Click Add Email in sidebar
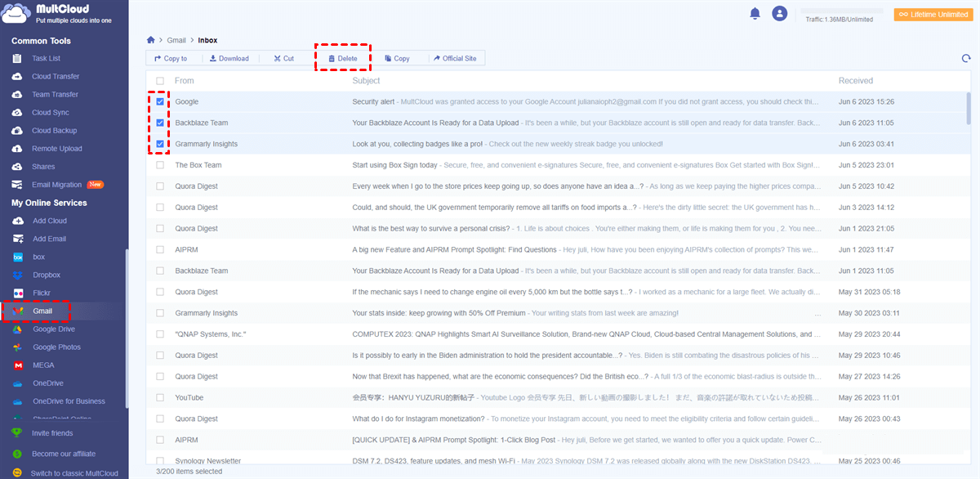The image size is (980, 479). point(49,239)
